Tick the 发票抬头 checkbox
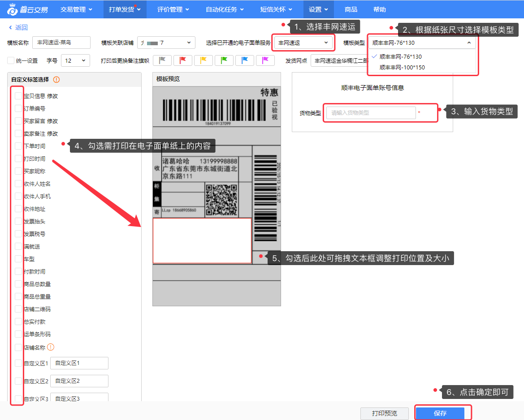 click(x=18, y=221)
